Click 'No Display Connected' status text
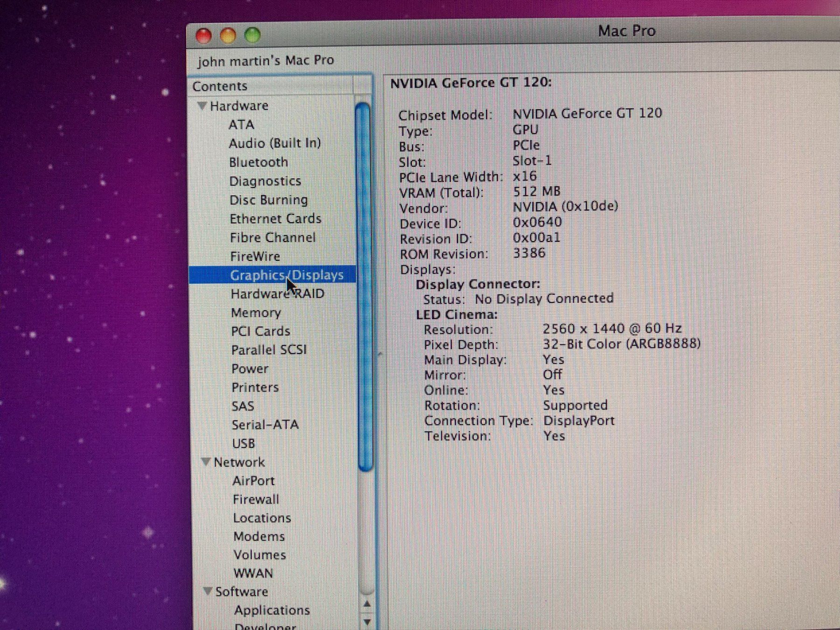Screen dimensions: 840x630 pyautogui.click(x=544, y=299)
